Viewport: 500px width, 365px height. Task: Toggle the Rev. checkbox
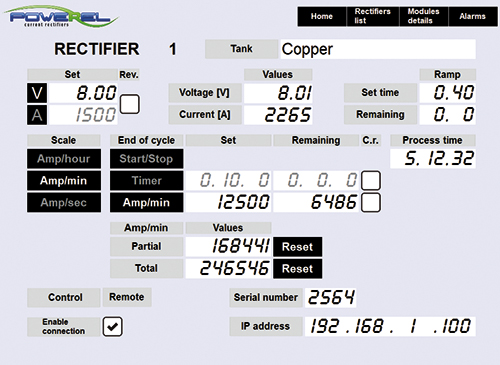pos(129,104)
